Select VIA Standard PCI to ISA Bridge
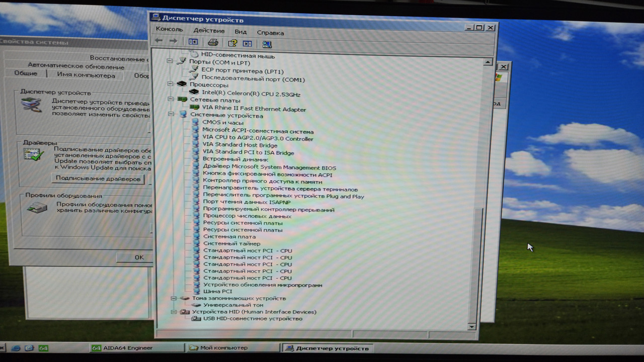 coord(248,152)
